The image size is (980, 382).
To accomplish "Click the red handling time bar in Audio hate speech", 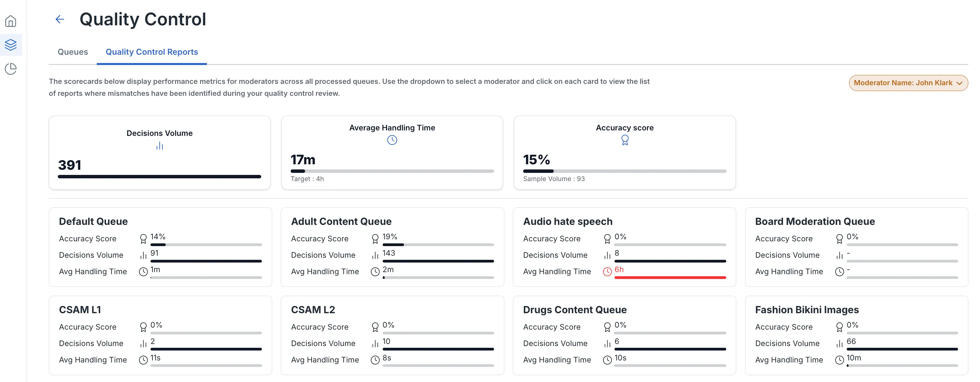I will coord(670,278).
